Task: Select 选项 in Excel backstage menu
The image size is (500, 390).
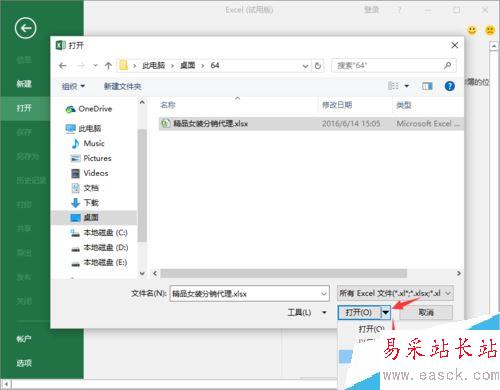Action: coord(24,363)
